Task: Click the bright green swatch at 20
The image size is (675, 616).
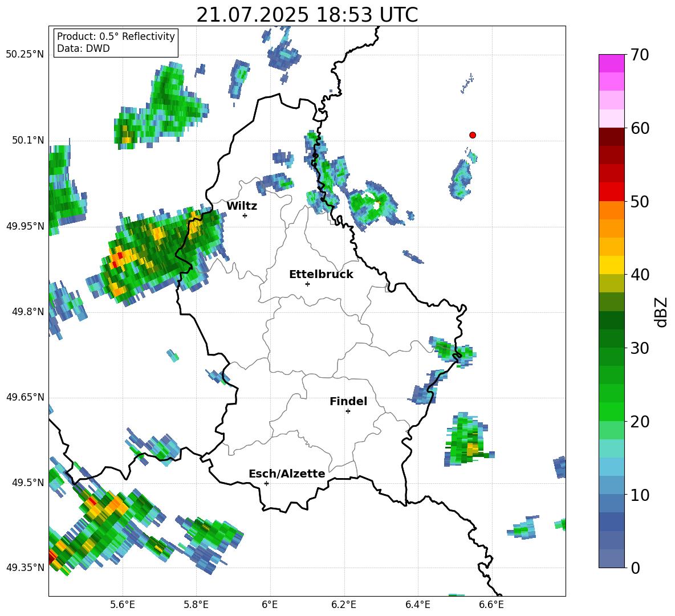Action: pos(611,412)
